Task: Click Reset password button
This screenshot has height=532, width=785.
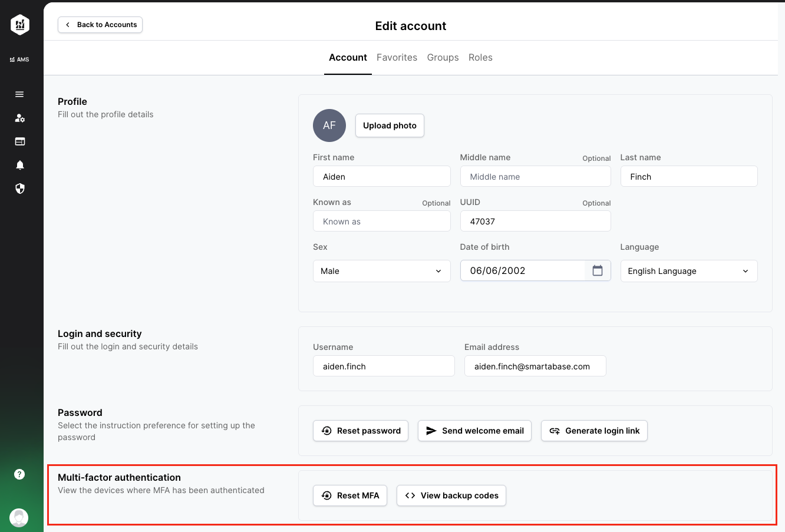Action: click(361, 431)
